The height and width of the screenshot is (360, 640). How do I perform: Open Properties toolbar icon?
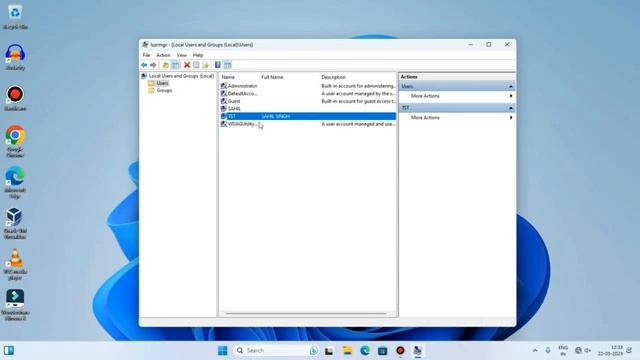coord(196,65)
